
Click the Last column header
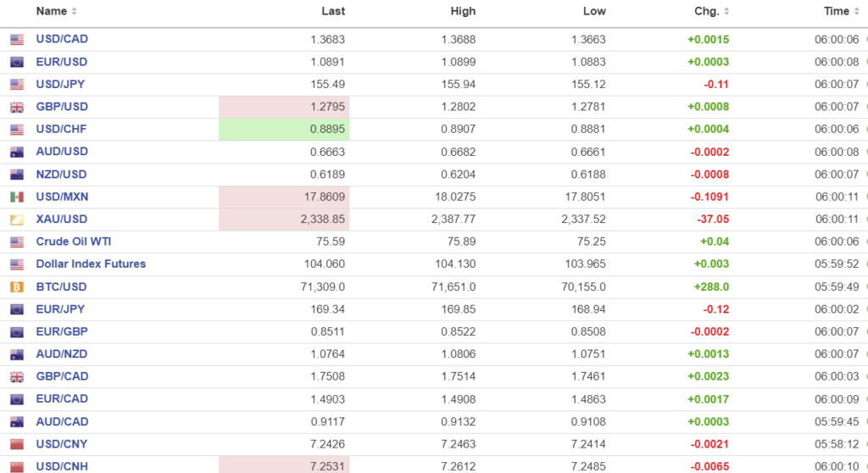click(x=333, y=12)
